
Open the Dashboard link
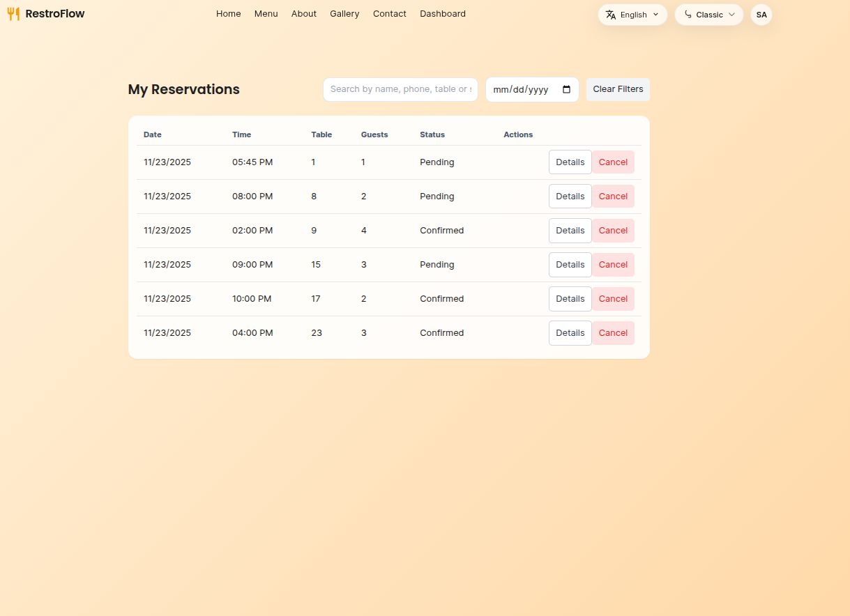[442, 14]
